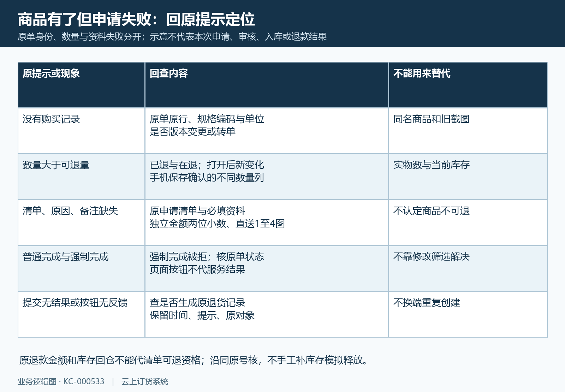565x392 pixels.
Task: Select the cell 不换端重复创建
Action: (468, 315)
